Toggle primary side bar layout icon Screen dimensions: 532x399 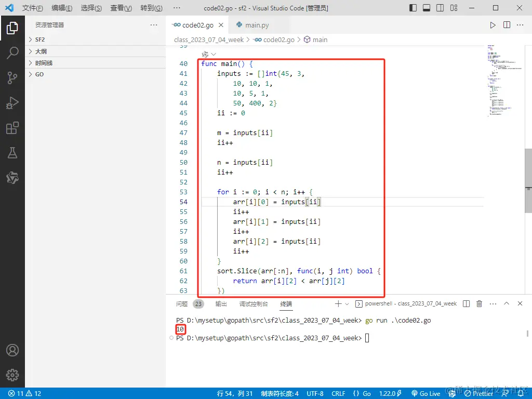413,8
